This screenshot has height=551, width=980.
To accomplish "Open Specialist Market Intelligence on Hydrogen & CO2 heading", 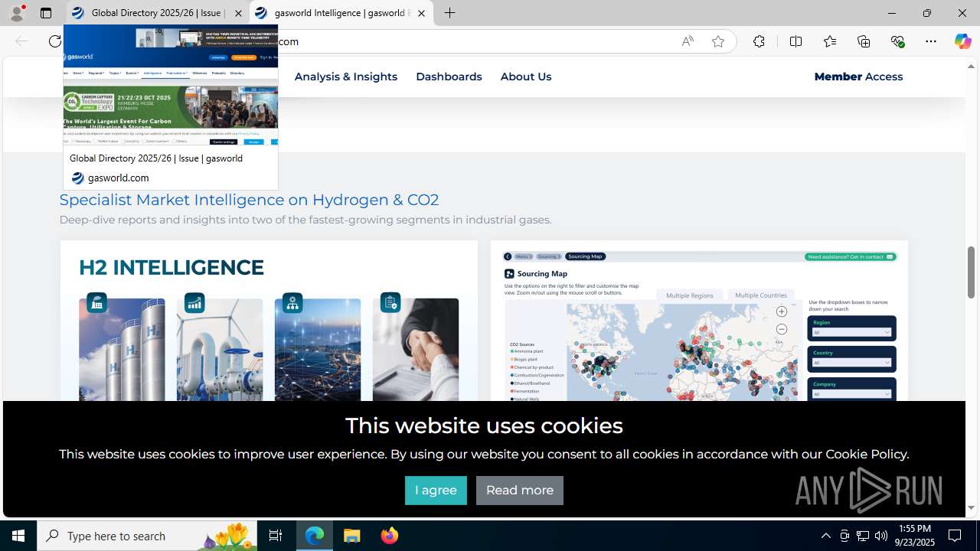I will [x=249, y=200].
